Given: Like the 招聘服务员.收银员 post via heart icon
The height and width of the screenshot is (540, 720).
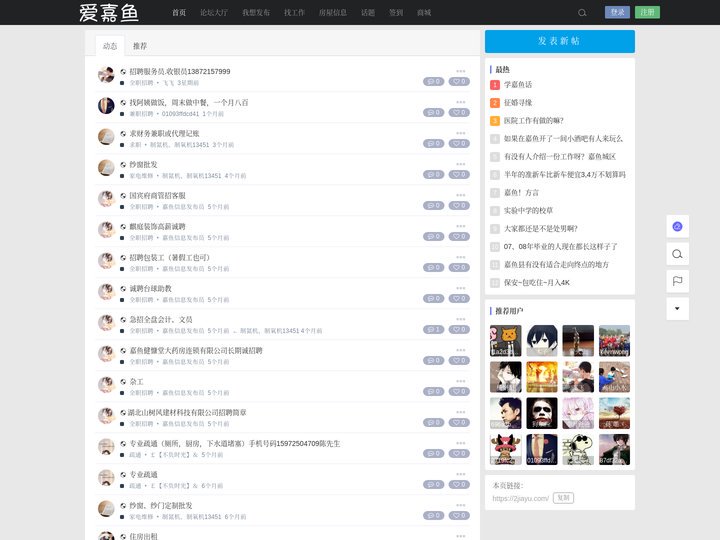Looking at the screenshot, I should (459, 82).
